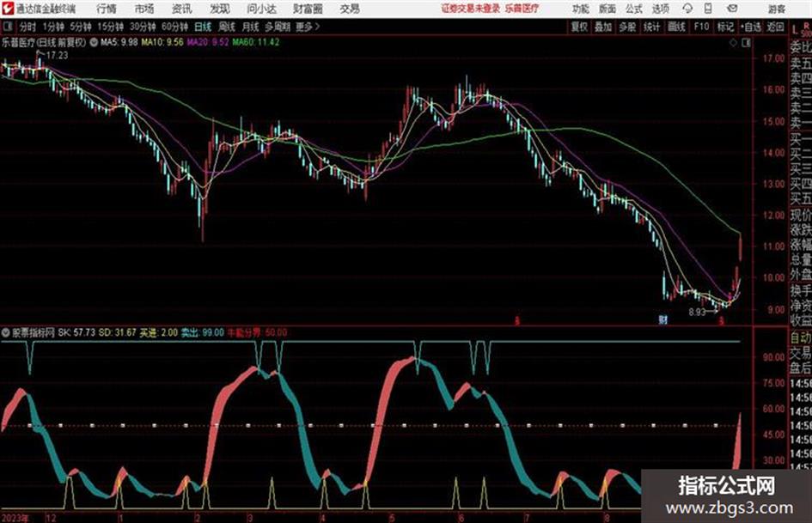Click the 卖出: 99.00 indicator value
The width and height of the screenshot is (812, 523).
tap(203, 332)
